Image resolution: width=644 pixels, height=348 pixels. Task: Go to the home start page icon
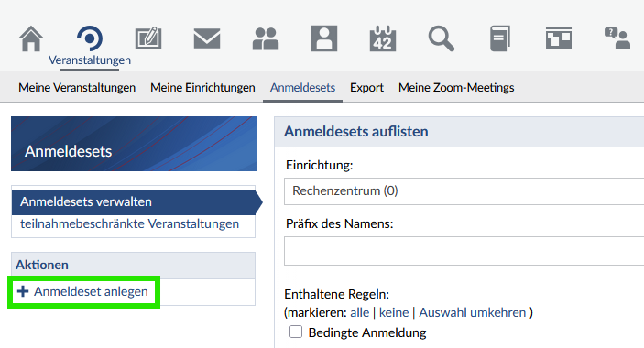(31, 38)
